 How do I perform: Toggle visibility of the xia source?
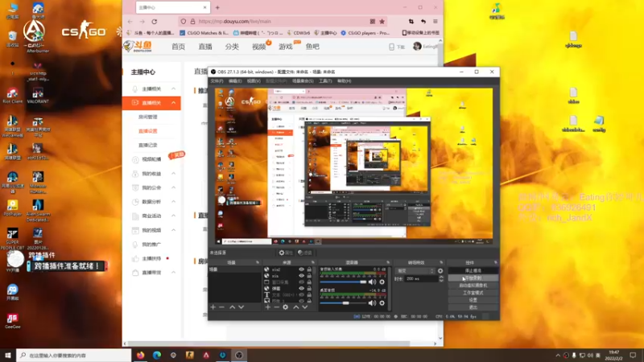click(301, 276)
